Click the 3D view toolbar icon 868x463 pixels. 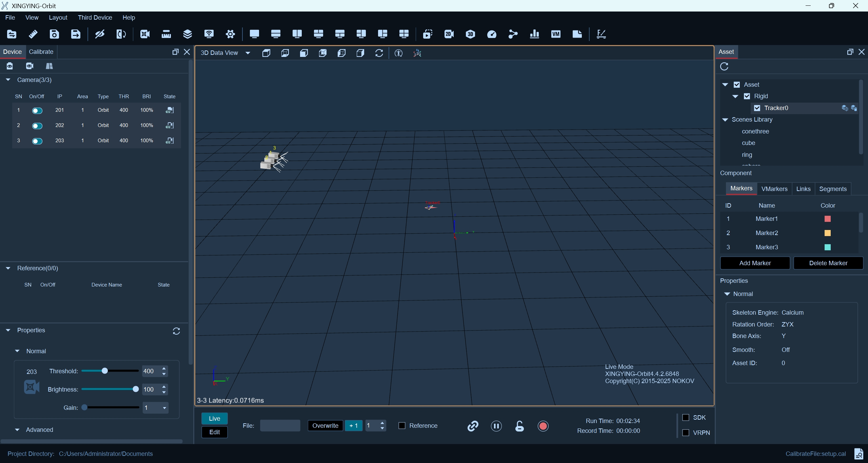[x=470, y=34]
